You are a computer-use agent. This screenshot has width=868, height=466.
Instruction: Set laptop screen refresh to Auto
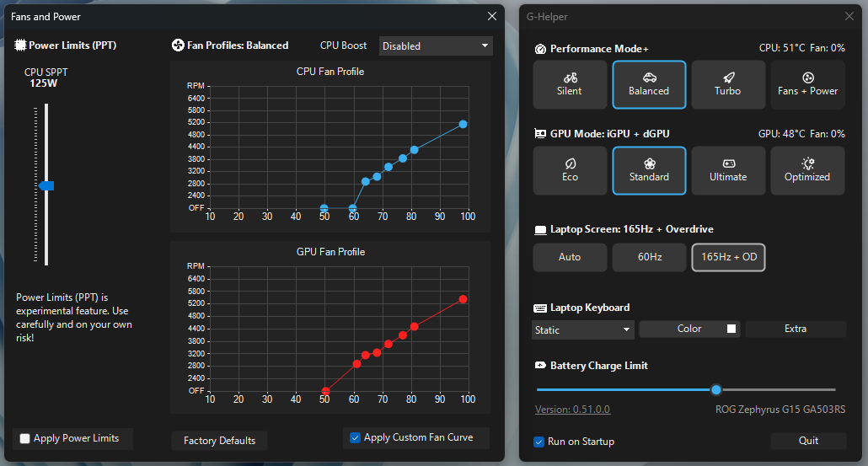click(570, 257)
